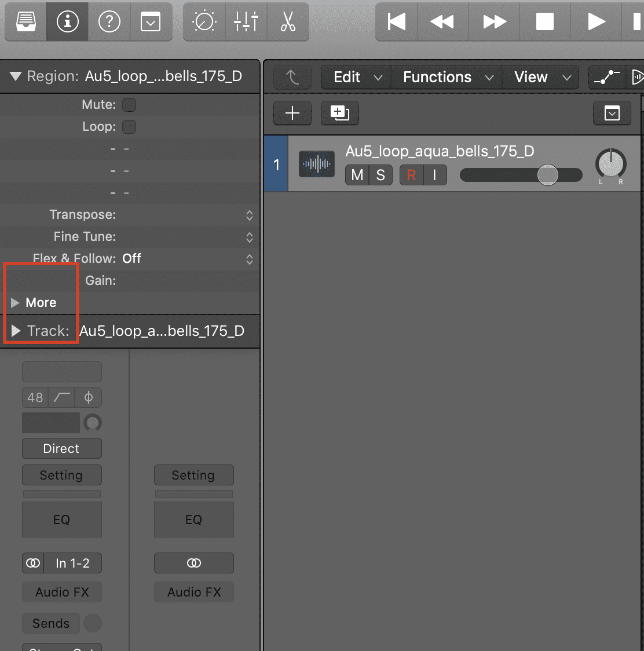Screen dimensions: 644x651
Task: Toggle the phase invert button
Action: click(89, 398)
